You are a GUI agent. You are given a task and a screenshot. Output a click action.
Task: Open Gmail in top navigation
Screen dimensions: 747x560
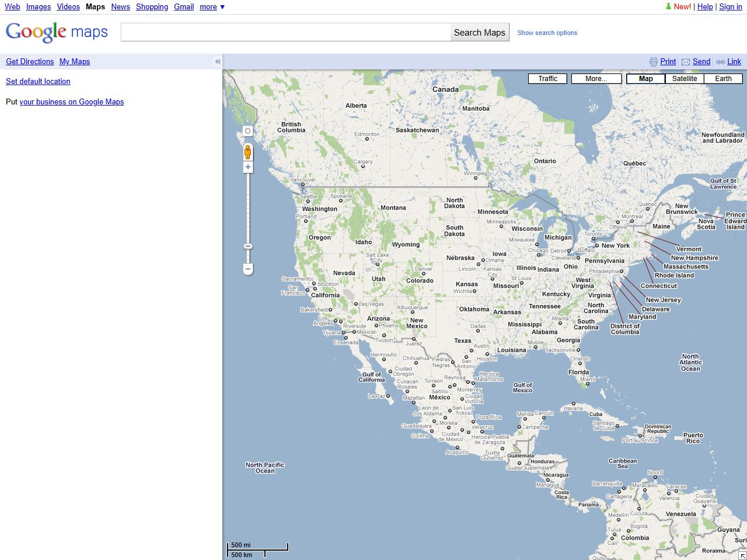pyautogui.click(x=184, y=7)
